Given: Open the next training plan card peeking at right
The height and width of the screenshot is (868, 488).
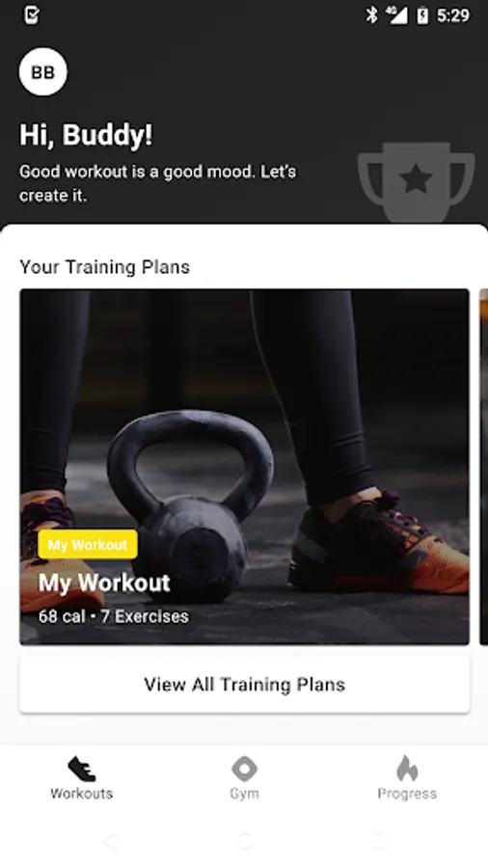Looking at the screenshot, I should (483, 467).
